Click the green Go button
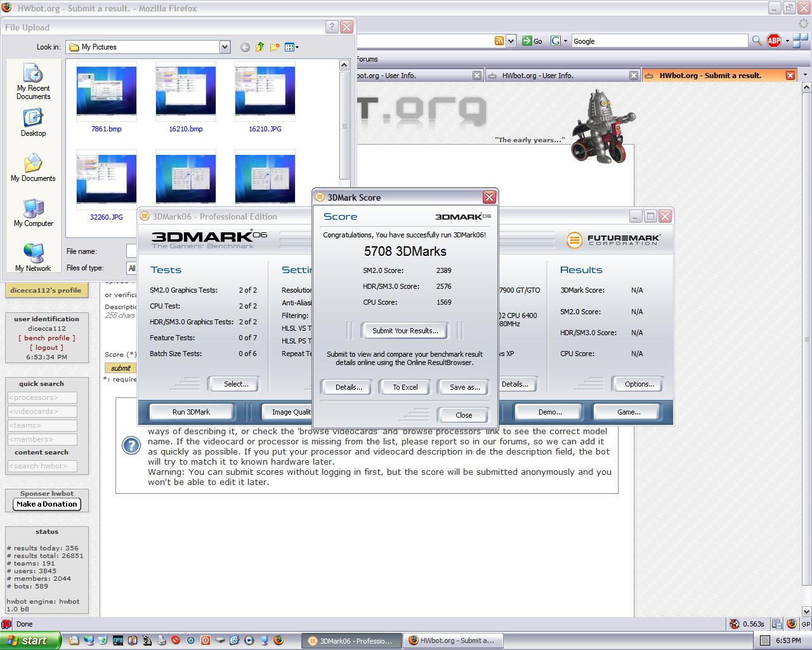 point(532,41)
